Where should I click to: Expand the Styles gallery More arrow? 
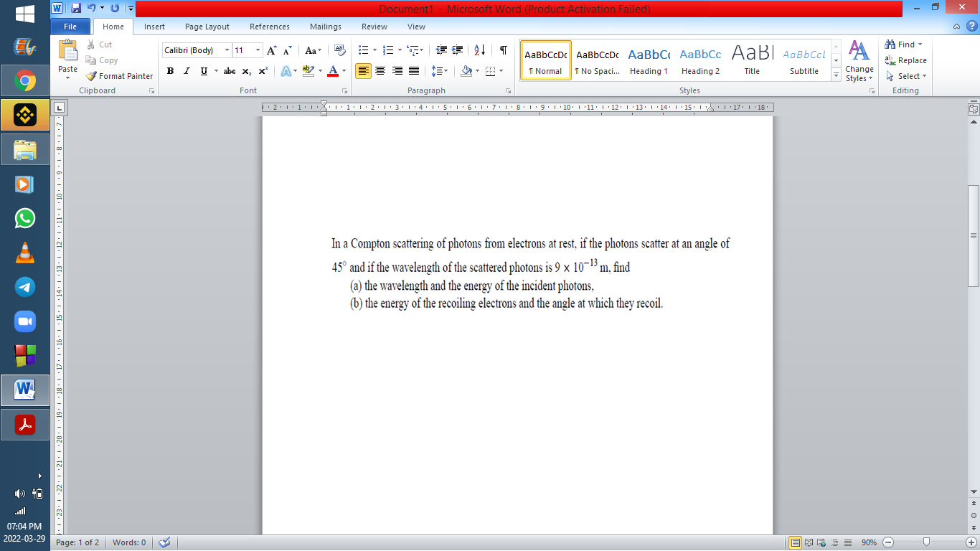click(836, 76)
